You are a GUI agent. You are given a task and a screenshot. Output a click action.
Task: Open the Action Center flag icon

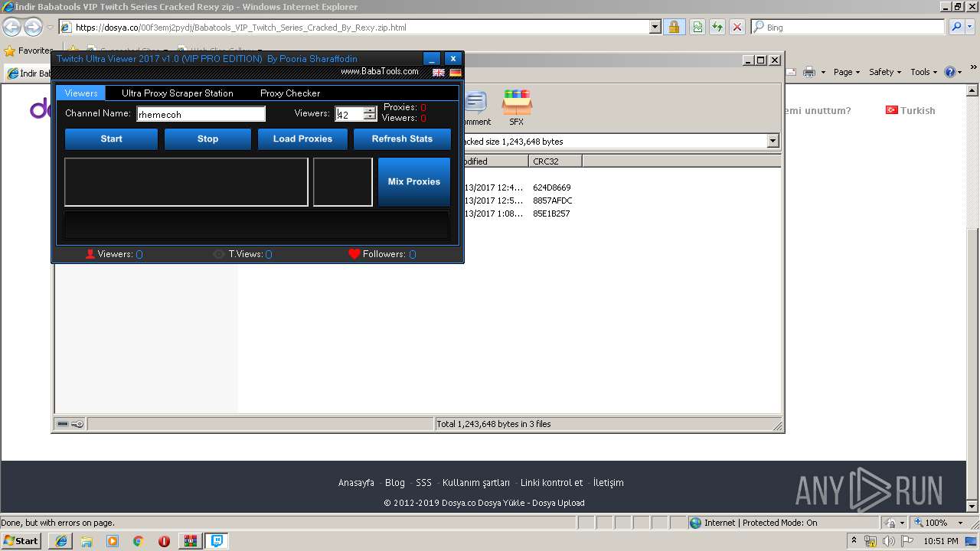pyautogui.click(x=906, y=541)
